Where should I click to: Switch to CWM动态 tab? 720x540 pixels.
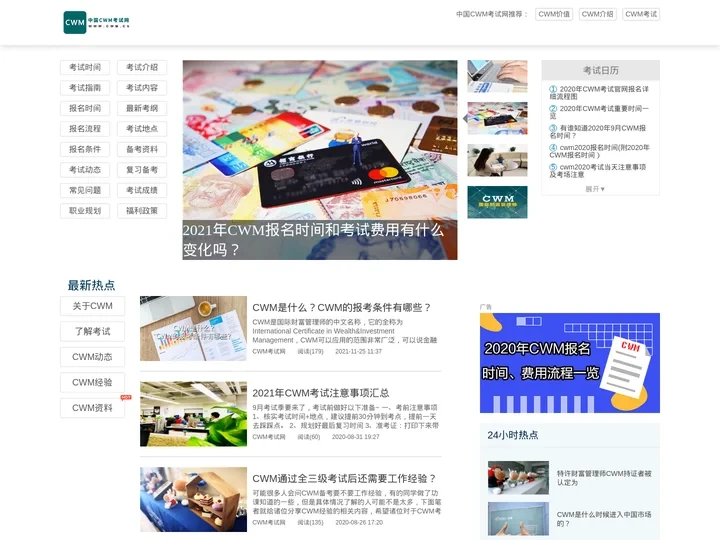point(92,357)
